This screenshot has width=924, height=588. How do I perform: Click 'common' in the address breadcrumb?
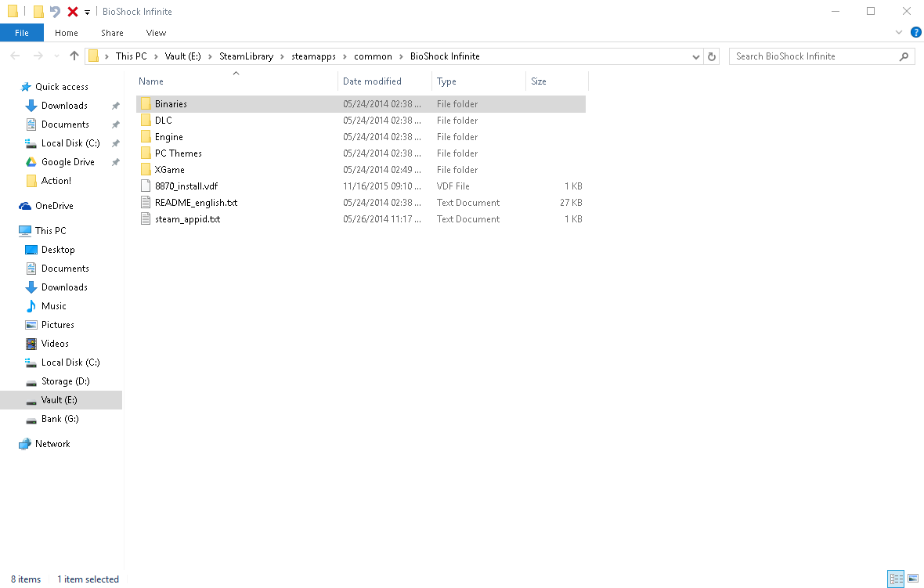(373, 56)
